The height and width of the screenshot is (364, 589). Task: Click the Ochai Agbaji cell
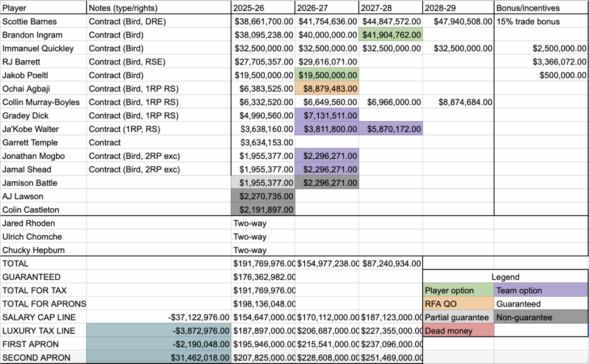(x=43, y=89)
